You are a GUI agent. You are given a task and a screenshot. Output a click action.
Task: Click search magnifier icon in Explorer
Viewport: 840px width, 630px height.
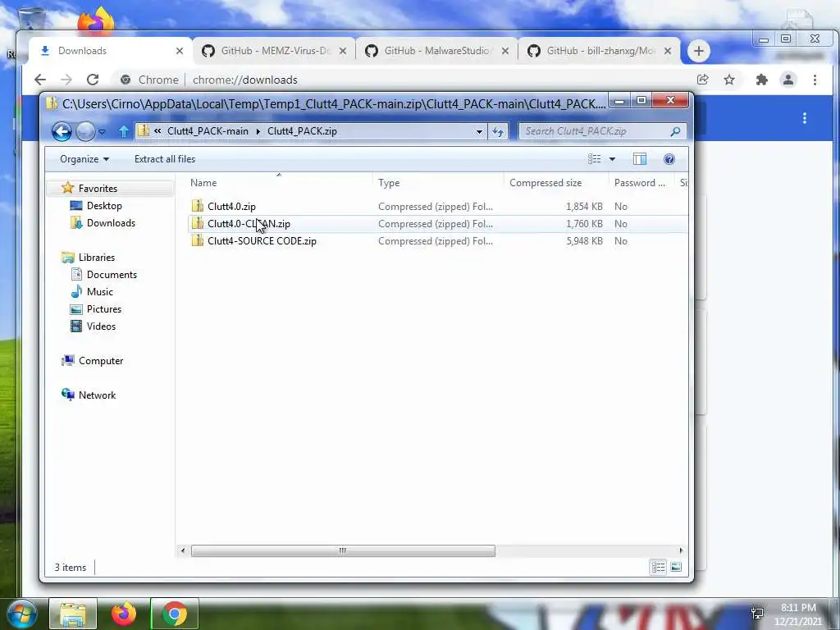coord(676,131)
